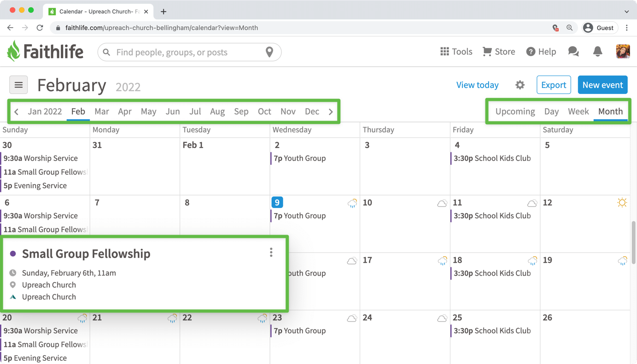Screen dimensions: 637x364
Task: Select the Jun month tab
Action: (x=173, y=111)
